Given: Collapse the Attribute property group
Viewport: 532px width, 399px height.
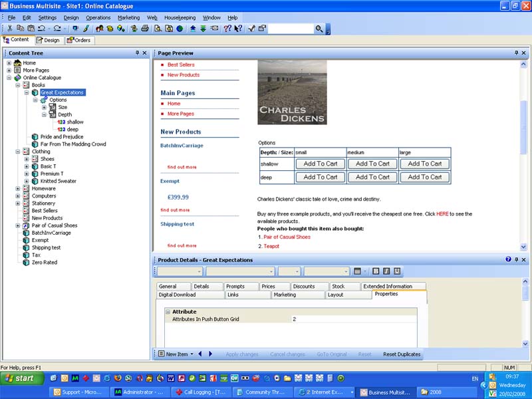Looking at the screenshot, I should click(x=168, y=311).
